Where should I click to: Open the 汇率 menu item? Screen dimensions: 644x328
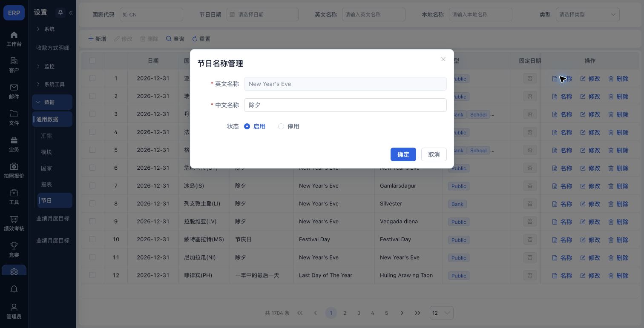(x=46, y=136)
